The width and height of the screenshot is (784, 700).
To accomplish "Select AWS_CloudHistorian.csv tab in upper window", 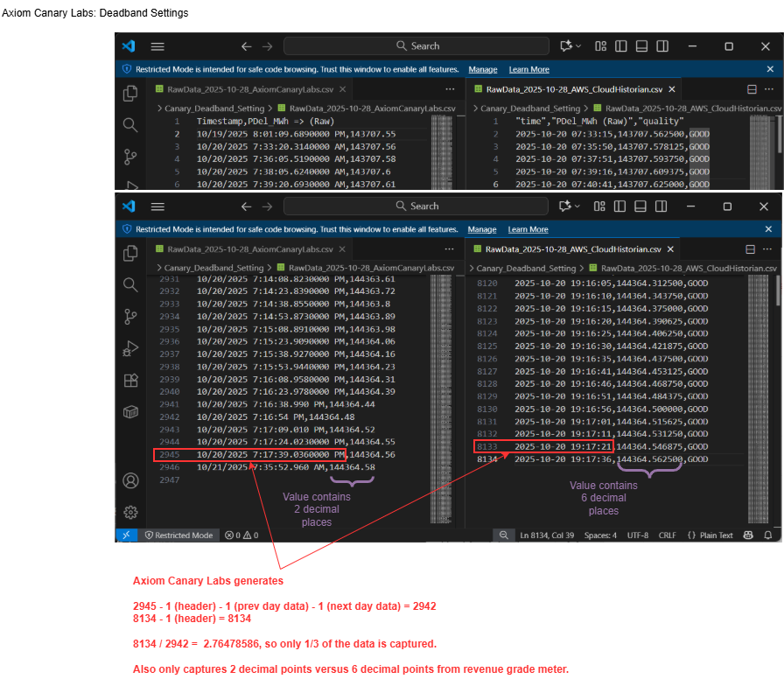I will click(574, 89).
